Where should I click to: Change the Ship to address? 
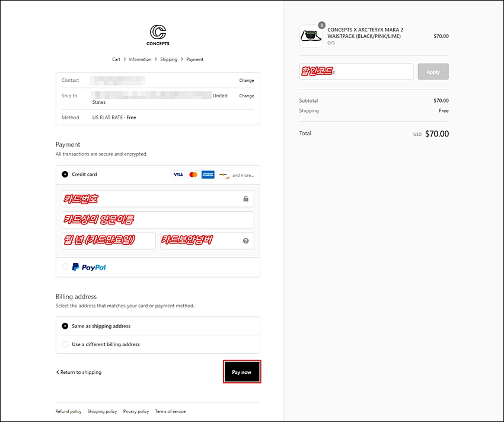tap(247, 96)
